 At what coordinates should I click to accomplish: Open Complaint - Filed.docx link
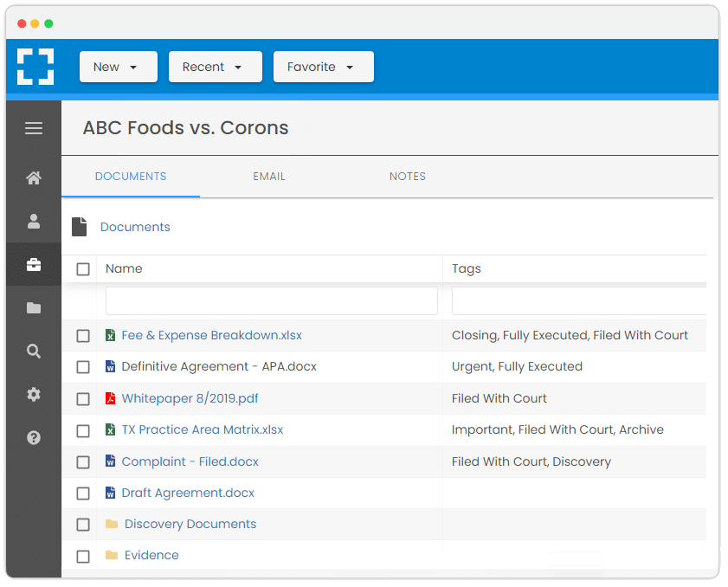(190, 461)
